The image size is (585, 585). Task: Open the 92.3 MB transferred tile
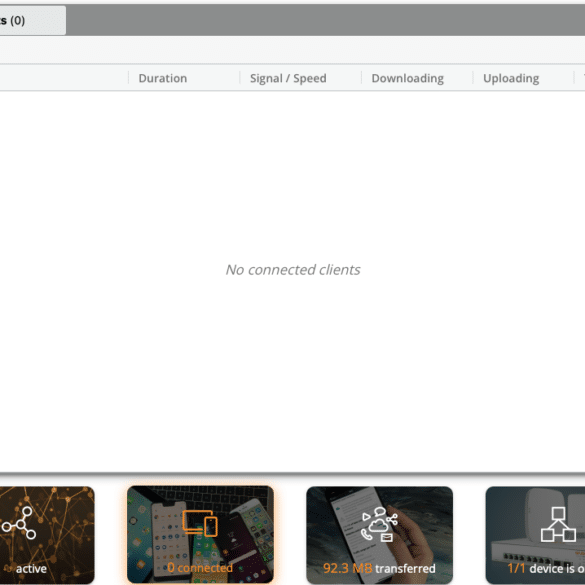click(x=379, y=535)
